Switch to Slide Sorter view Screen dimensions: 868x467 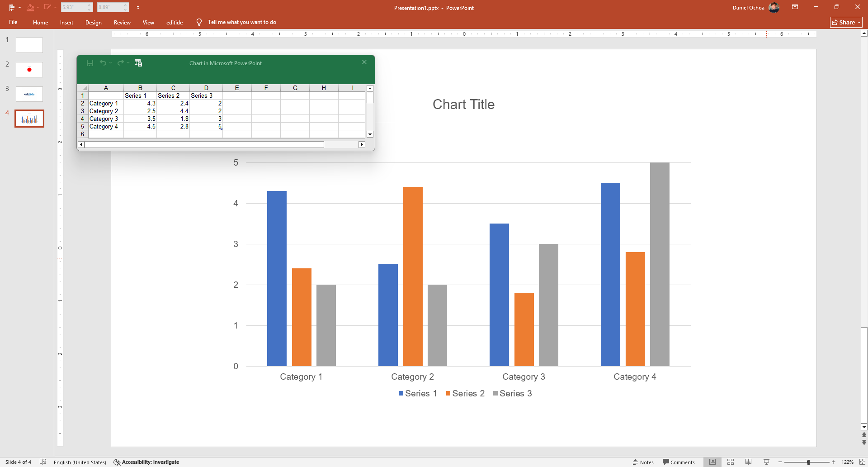coord(731,462)
